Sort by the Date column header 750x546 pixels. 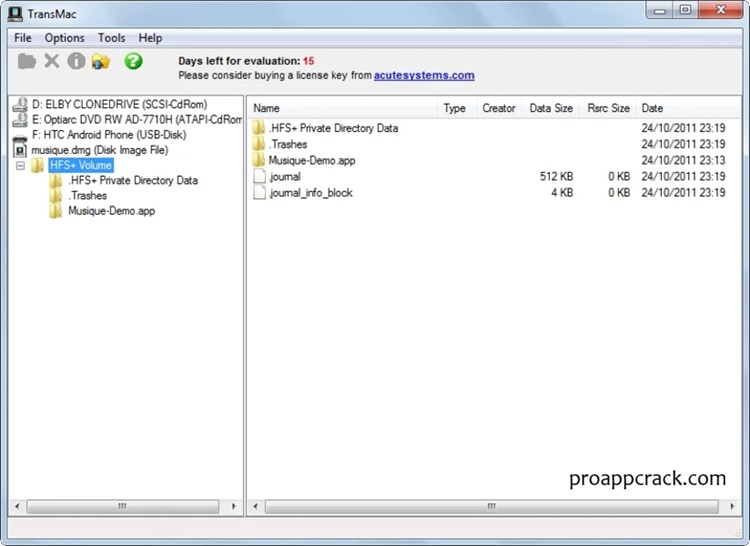[689, 108]
